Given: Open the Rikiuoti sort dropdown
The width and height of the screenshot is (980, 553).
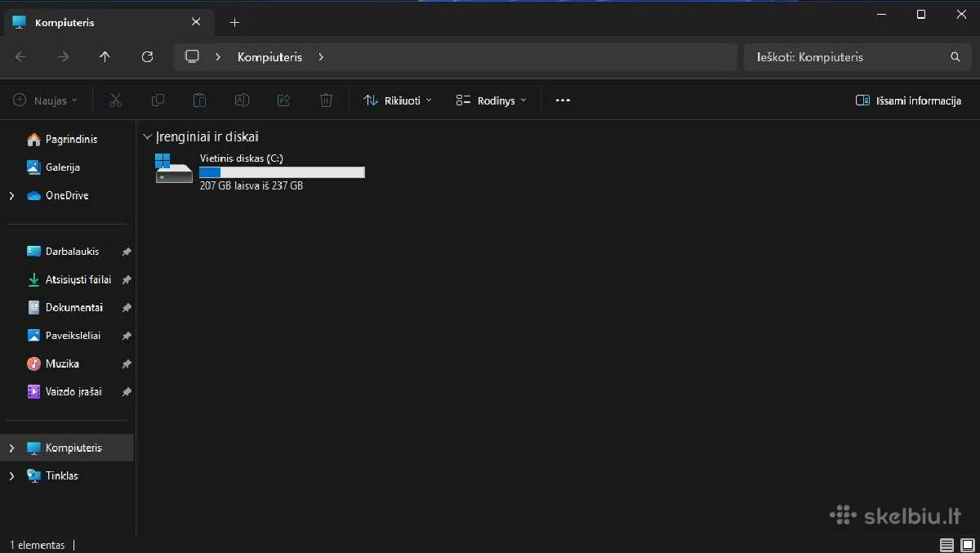Looking at the screenshot, I should coord(398,100).
